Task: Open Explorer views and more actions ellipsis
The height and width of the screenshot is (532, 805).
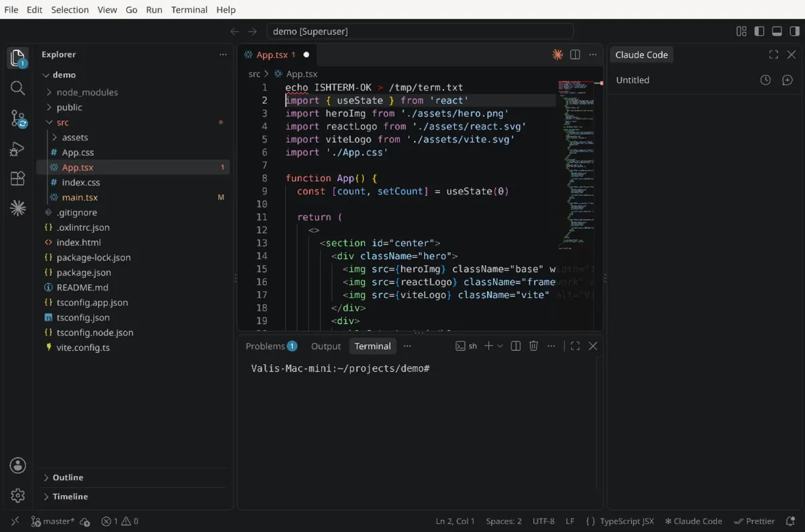Action: pos(223,55)
